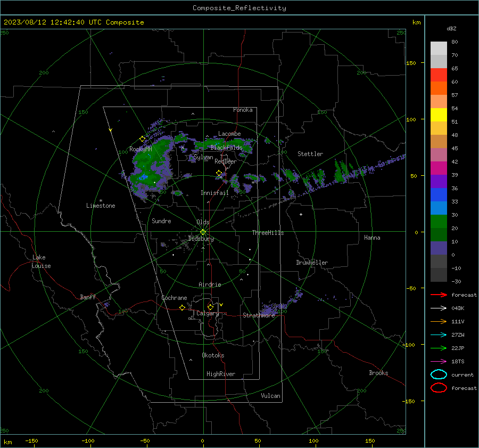Click the yellow diamond marker below RedDeer
Viewport: 479px width, 448px height.
tap(219, 173)
